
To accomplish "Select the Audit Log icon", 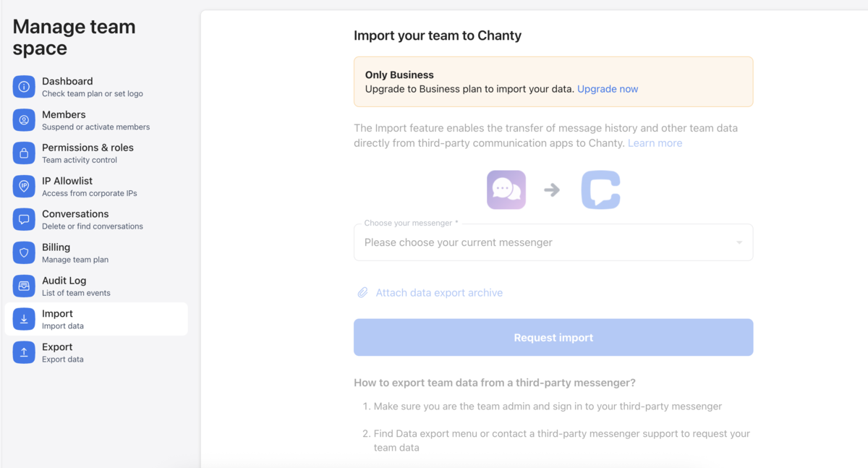I will (23, 286).
